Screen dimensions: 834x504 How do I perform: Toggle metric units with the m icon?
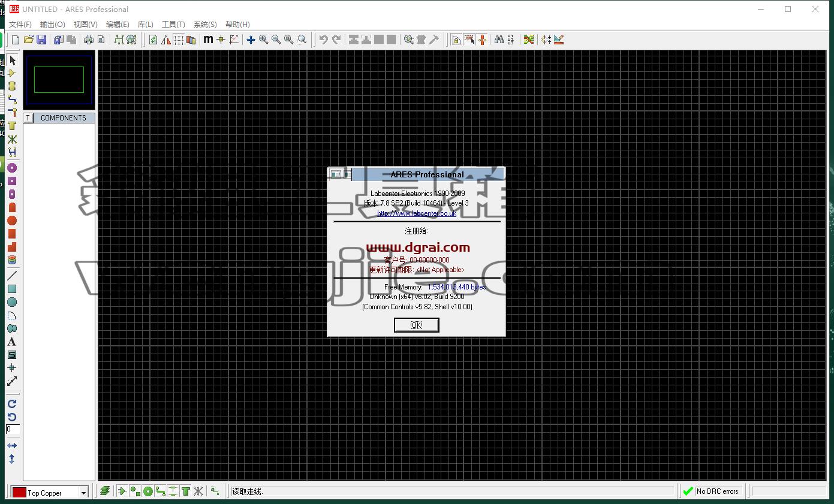(x=208, y=40)
